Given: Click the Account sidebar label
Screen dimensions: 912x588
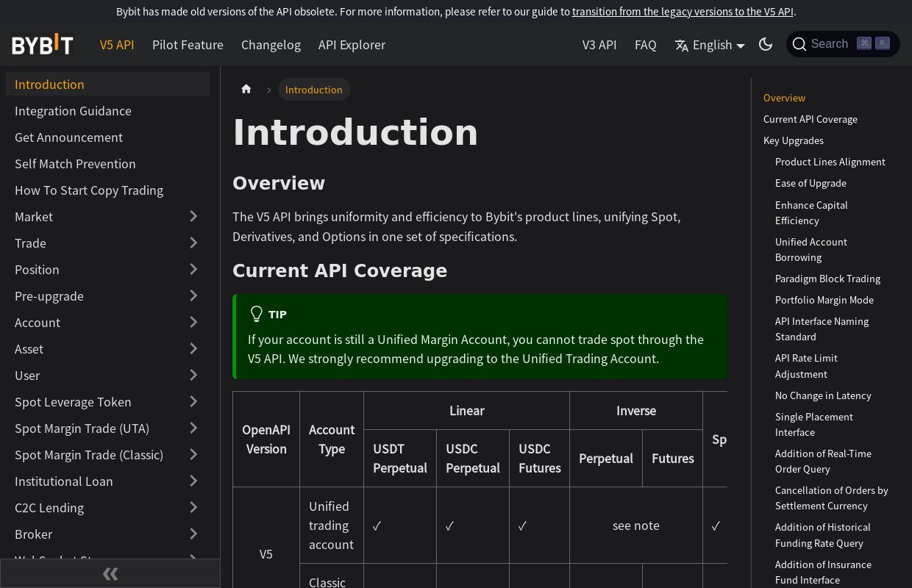Looking at the screenshot, I should point(38,322).
